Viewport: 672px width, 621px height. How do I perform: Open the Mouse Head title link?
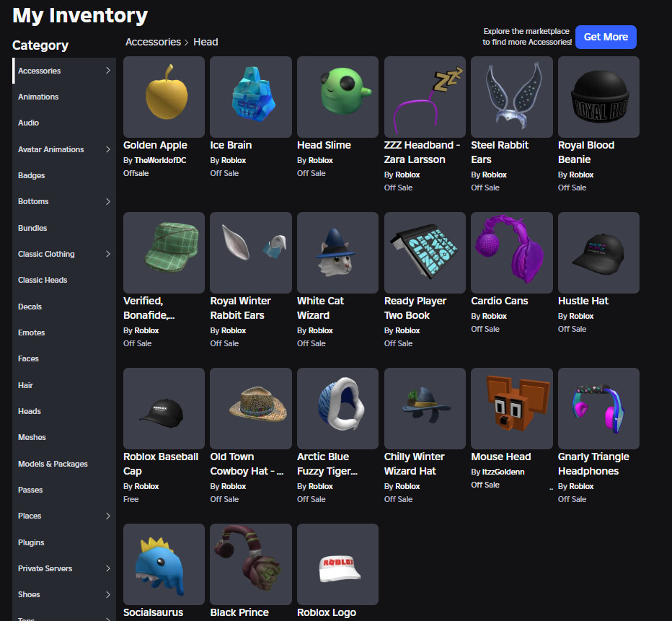pos(501,457)
